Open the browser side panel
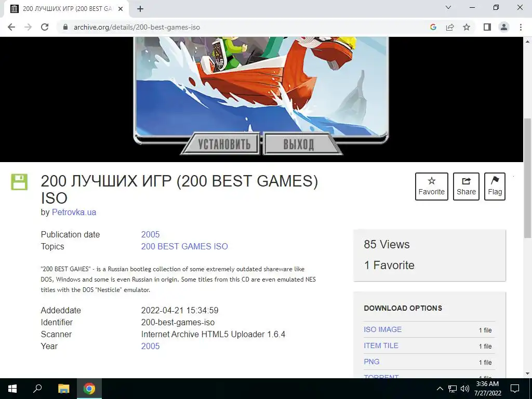This screenshot has width=532, height=399. click(487, 27)
